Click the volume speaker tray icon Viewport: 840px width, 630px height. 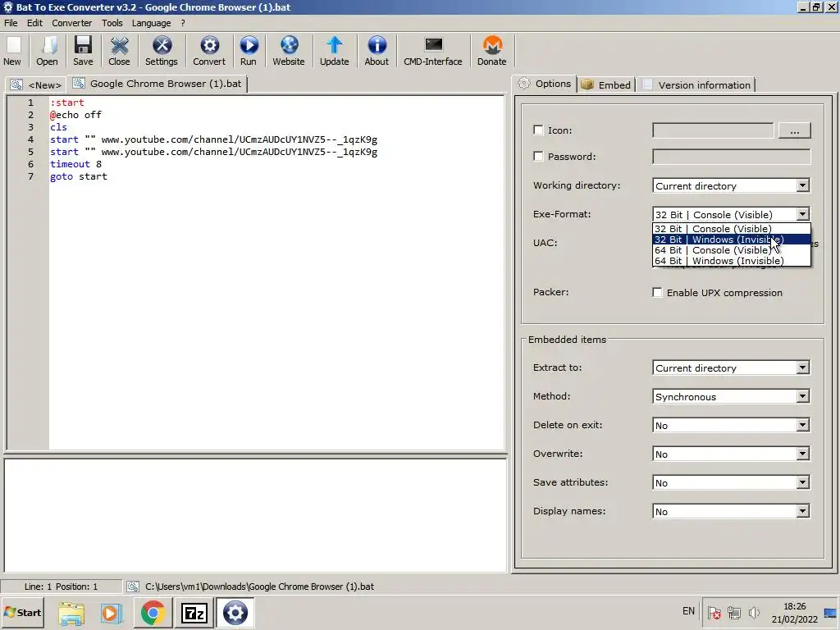tap(755, 612)
